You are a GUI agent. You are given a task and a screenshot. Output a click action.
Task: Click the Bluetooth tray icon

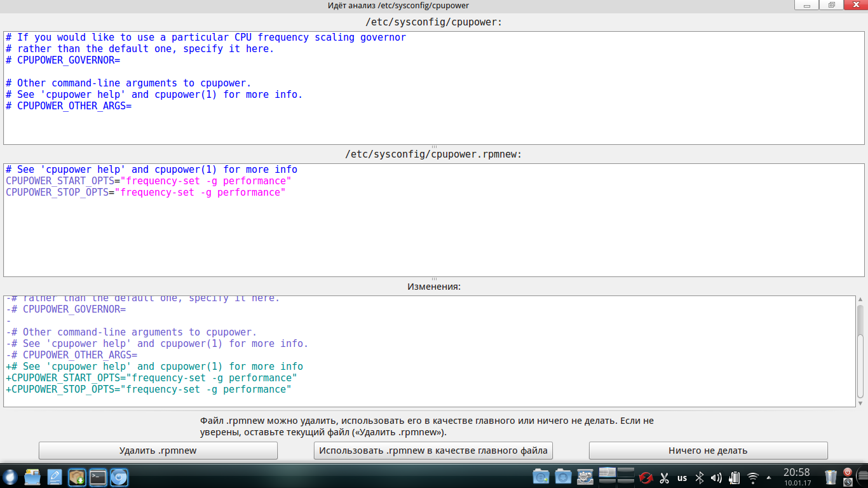(x=699, y=477)
